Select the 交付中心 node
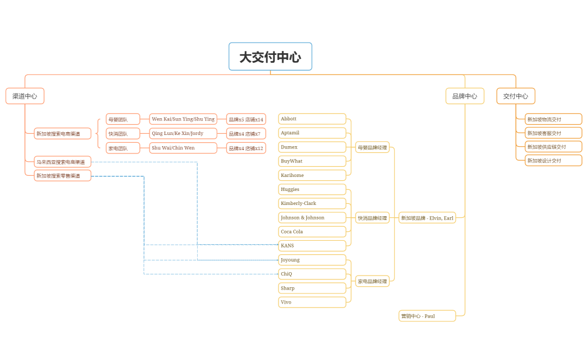 [515, 96]
